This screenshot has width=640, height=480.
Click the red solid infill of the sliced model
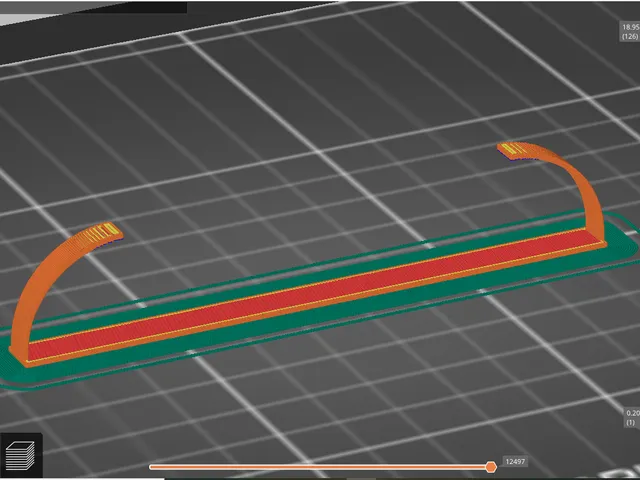click(310, 296)
